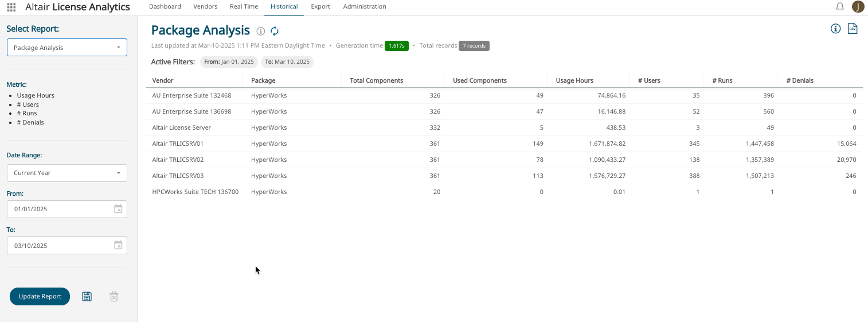Switch to the Real Time tab
This screenshot has height=322, width=868.
(x=244, y=7)
